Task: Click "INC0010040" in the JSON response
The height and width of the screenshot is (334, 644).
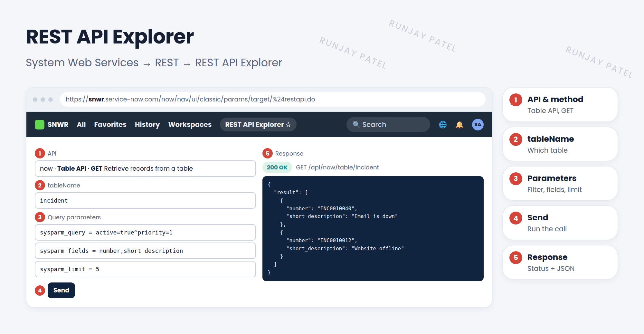Action: coord(336,208)
